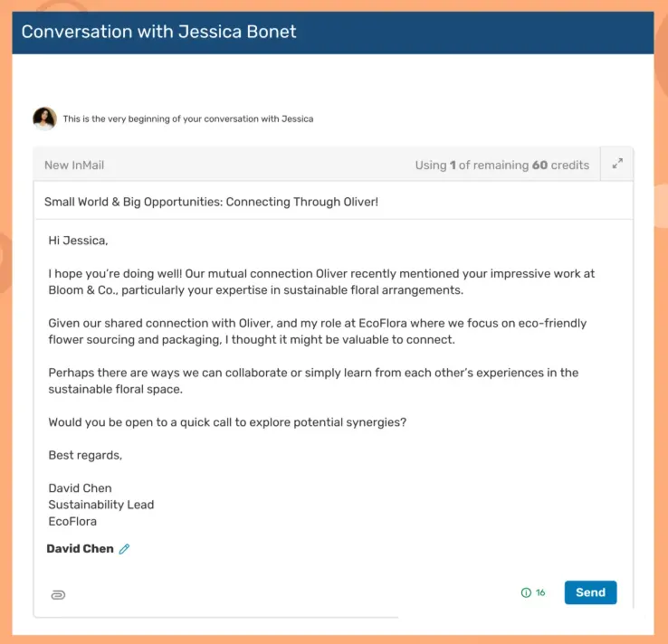Click the "very beginning of your conversation" notice

[x=188, y=118]
